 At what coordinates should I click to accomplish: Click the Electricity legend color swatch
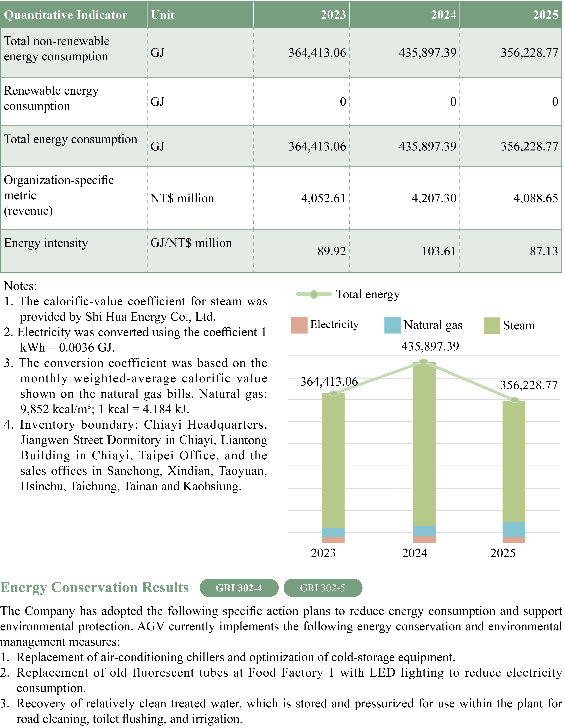(299, 325)
